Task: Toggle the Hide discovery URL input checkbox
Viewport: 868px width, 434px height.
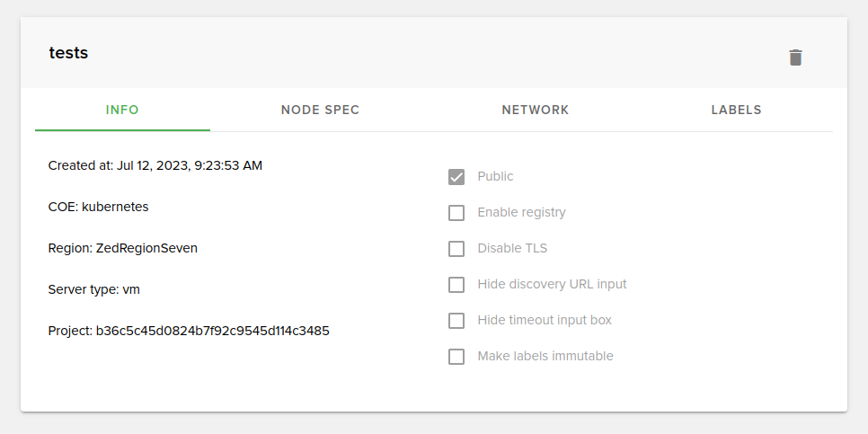Action: coord(456,285)
